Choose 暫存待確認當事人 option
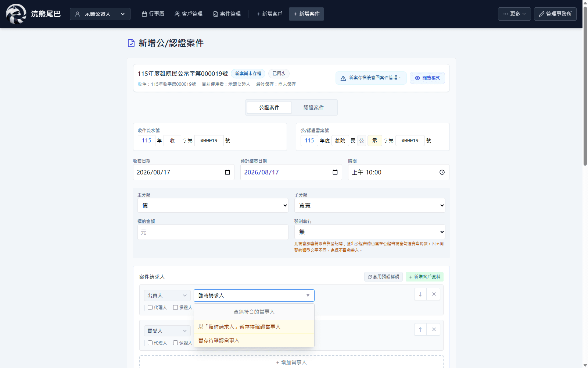 [x=254, y=340]
